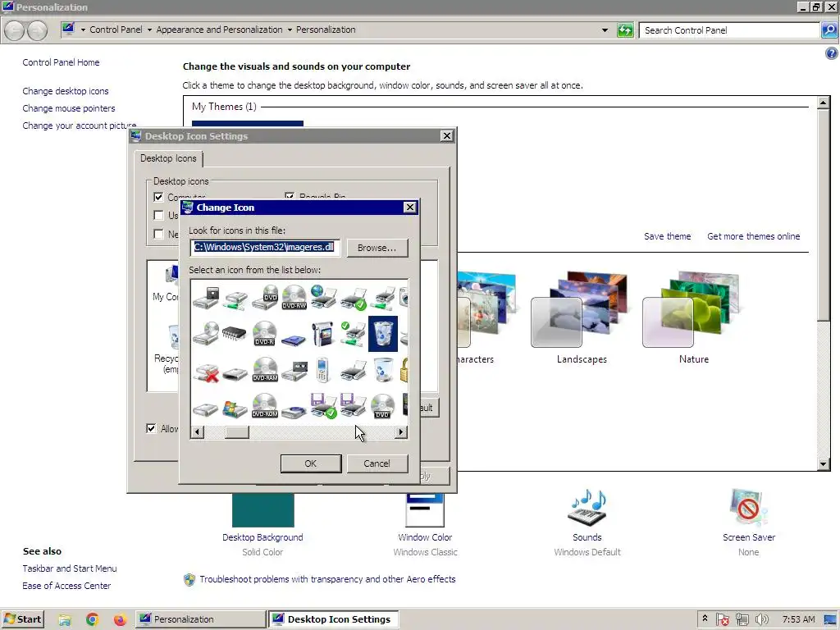Click the icon list right scroll arrow
Screen dimensions: 840x630
tap(400, 431)
